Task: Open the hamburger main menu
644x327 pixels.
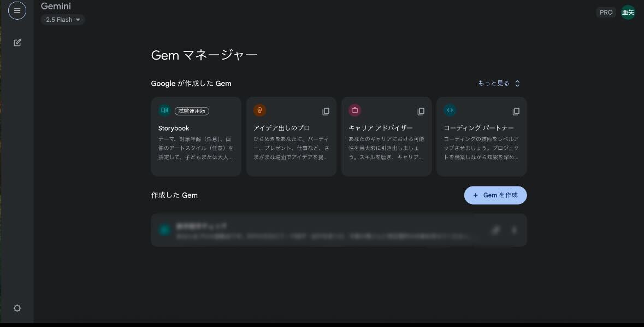Action: [17, 11]
